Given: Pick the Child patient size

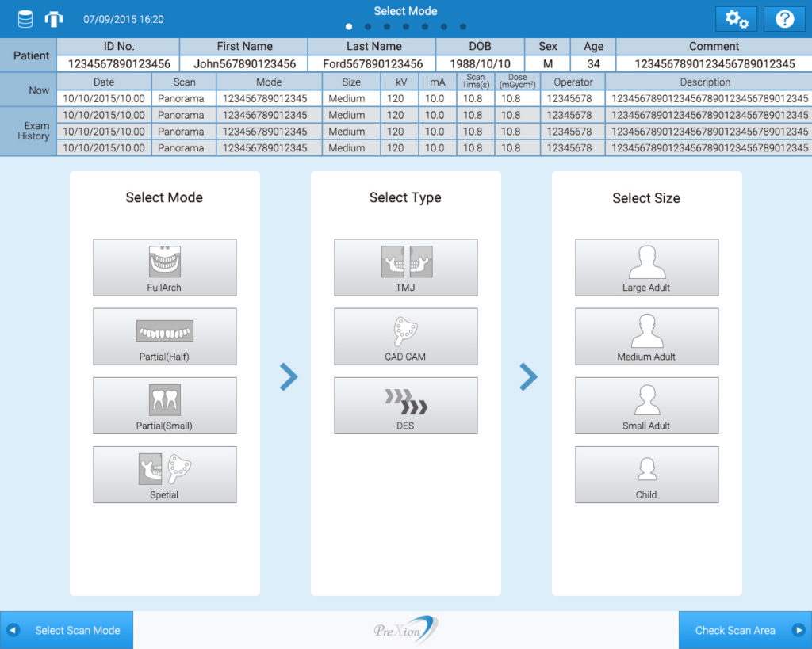Looking at the screenshot, I should click(646, 475).
